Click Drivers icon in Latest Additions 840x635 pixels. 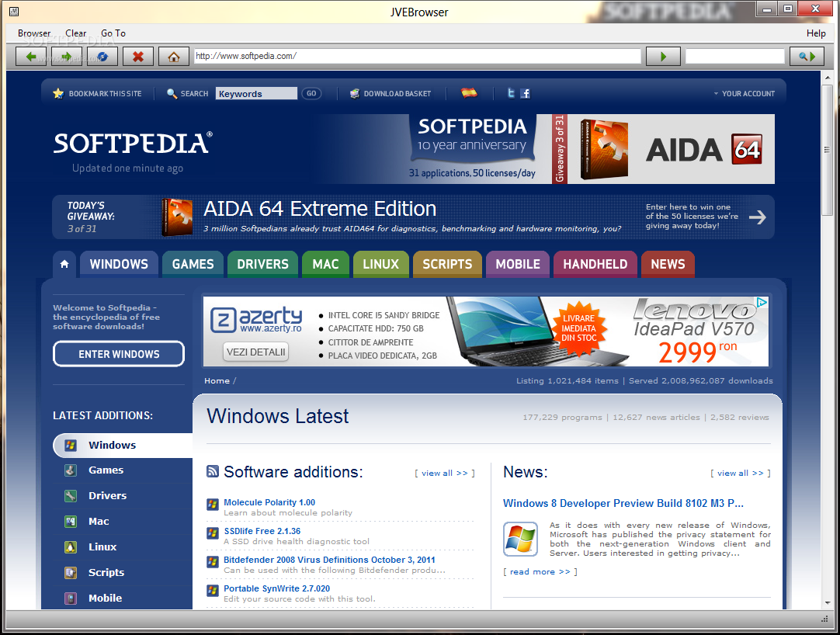[x=71, y=496]
